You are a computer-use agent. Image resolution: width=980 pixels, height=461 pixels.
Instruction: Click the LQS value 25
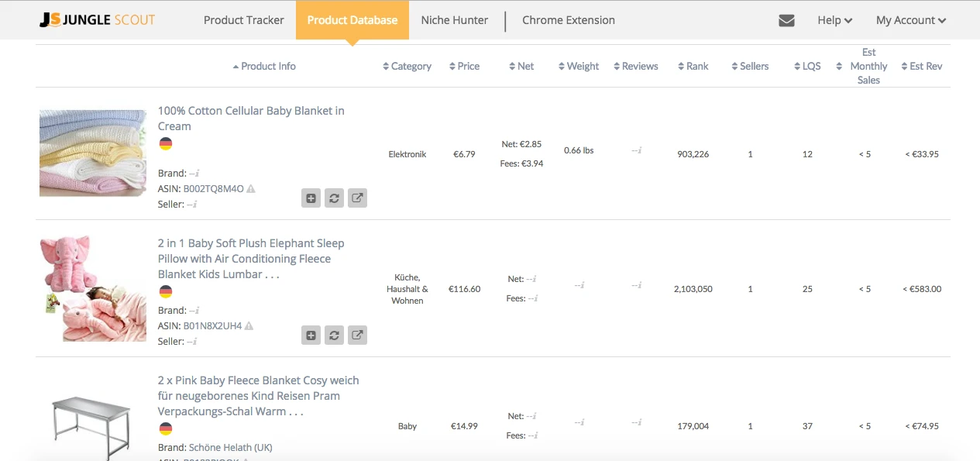click(807, 289)
